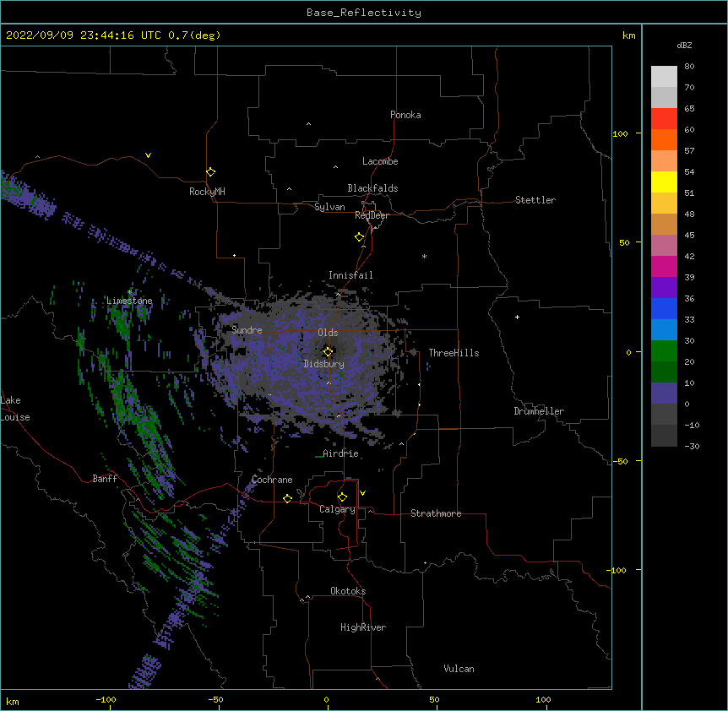This screenshot has height=711, width=728.
Task: Click the Innisfail city label
Action: (350, 275)
